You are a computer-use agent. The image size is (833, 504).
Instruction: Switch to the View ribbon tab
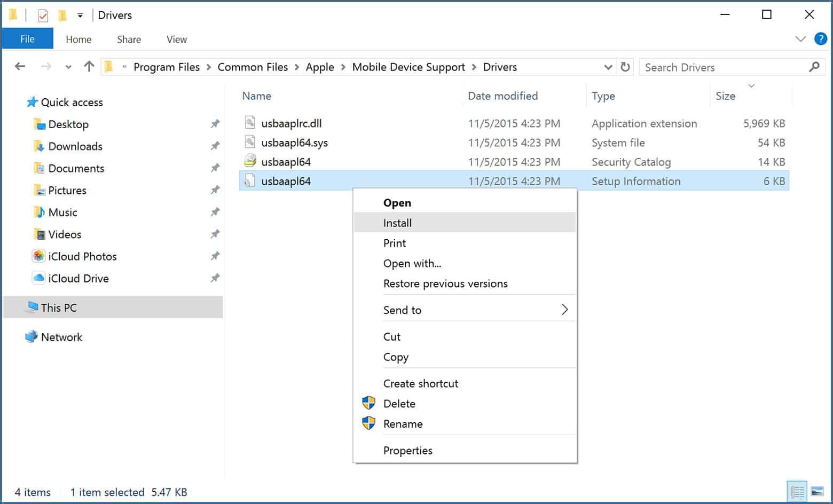click(177, 40)
